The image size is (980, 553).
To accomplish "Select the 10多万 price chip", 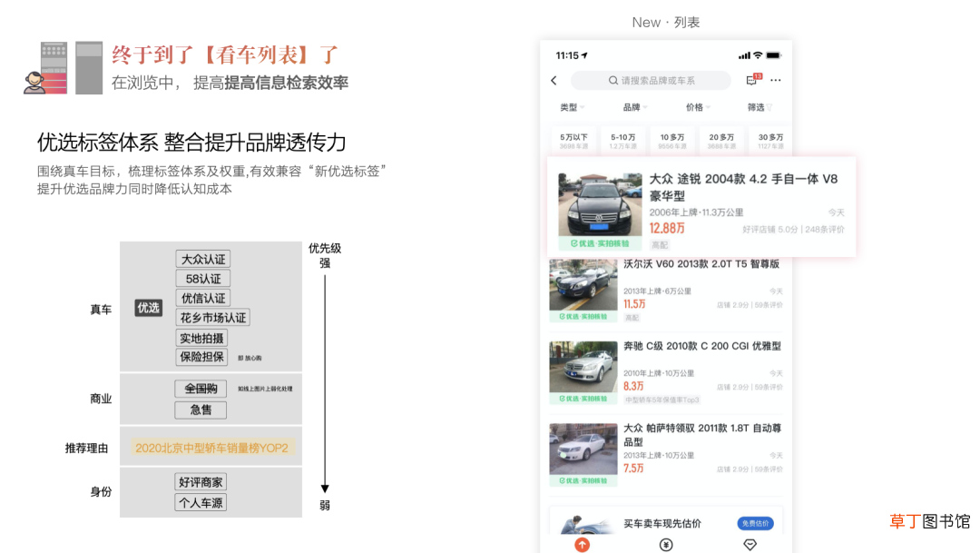I will click(x=671, y=141).
